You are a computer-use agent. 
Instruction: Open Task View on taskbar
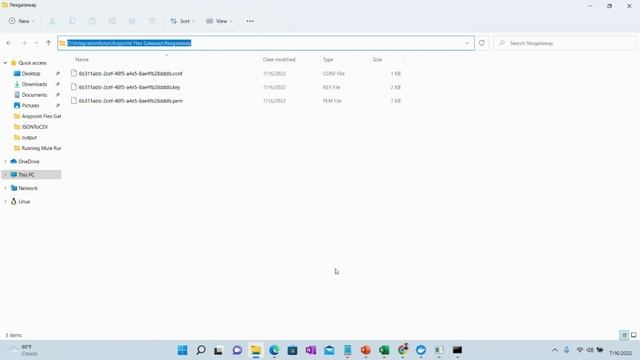[219, 350]
